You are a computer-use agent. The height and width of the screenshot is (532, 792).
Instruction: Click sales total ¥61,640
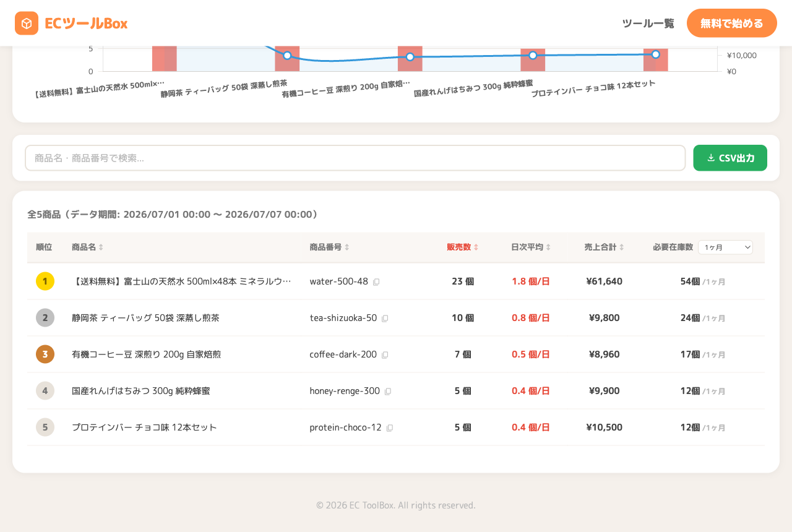(x=605, y=281)
